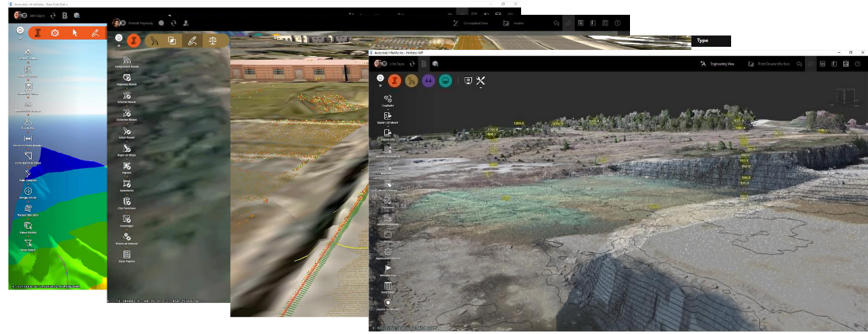Click redo in the Engineering View window
This screenshot has width=868, height=334.
point(811,65)
